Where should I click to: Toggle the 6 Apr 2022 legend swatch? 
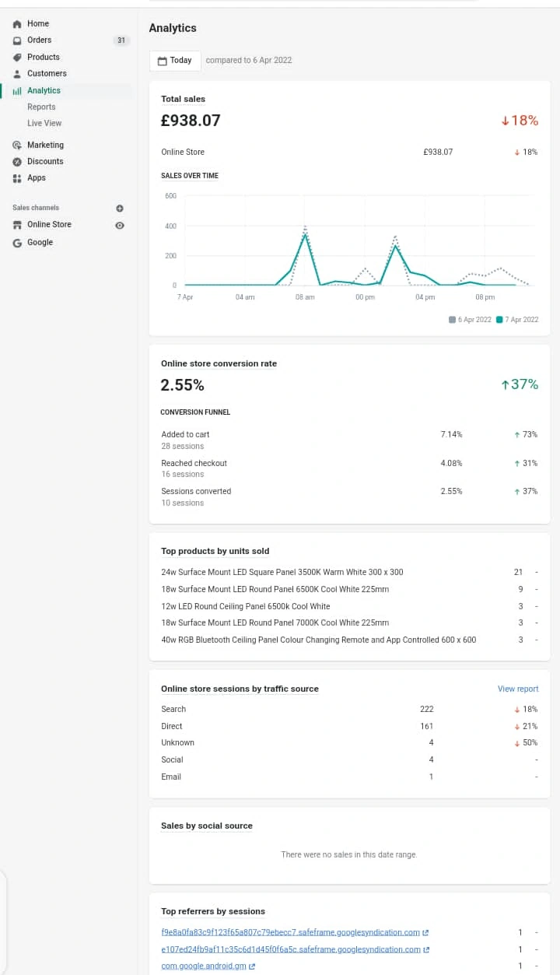[452, 320]
